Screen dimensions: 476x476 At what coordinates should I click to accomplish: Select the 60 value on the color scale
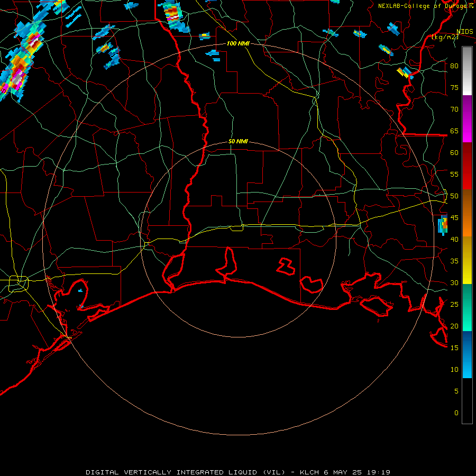tap(454, 153)
